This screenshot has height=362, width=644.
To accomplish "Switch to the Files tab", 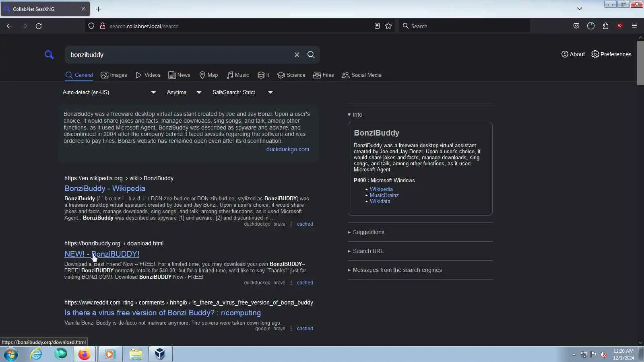I will 324,75.
